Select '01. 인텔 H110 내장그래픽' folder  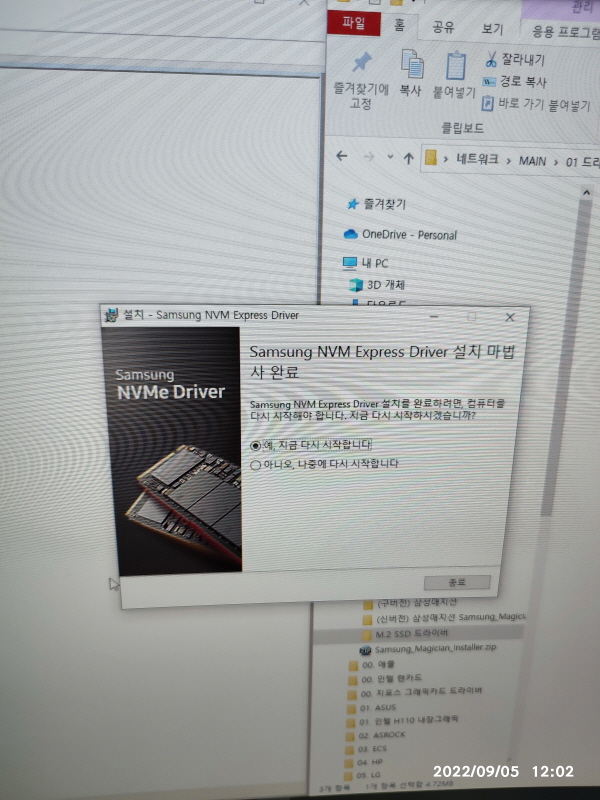(402, 720)
